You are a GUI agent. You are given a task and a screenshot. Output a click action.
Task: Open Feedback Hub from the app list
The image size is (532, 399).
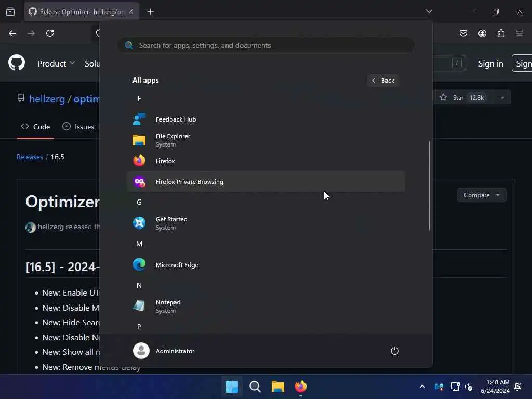point(266,119)
